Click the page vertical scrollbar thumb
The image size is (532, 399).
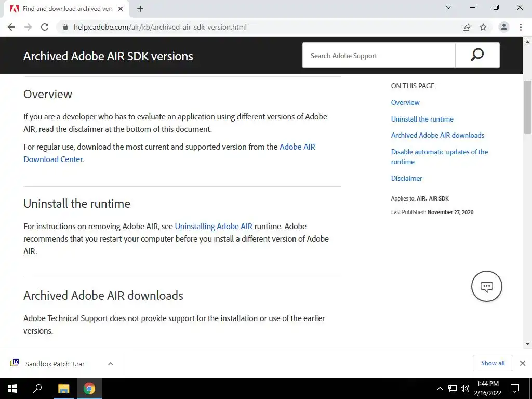(x=527, y=107)
